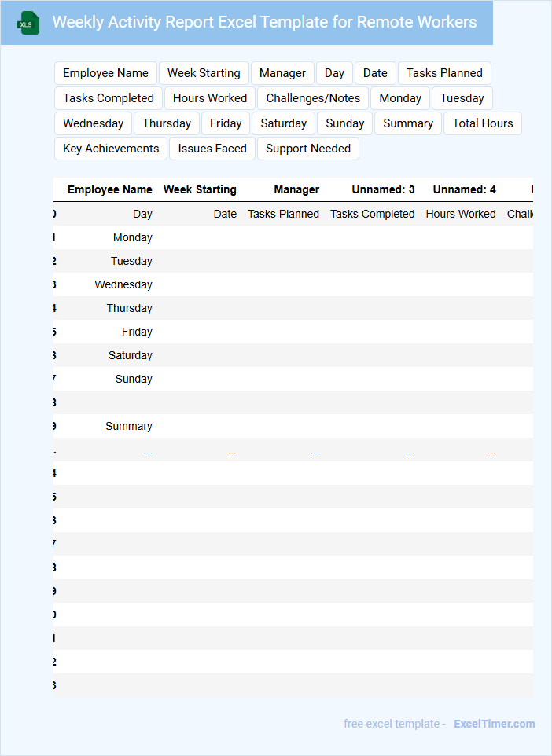The image size is (552, 756).
Task: Select the Hours Worked table cell
Action: [461, 214]
